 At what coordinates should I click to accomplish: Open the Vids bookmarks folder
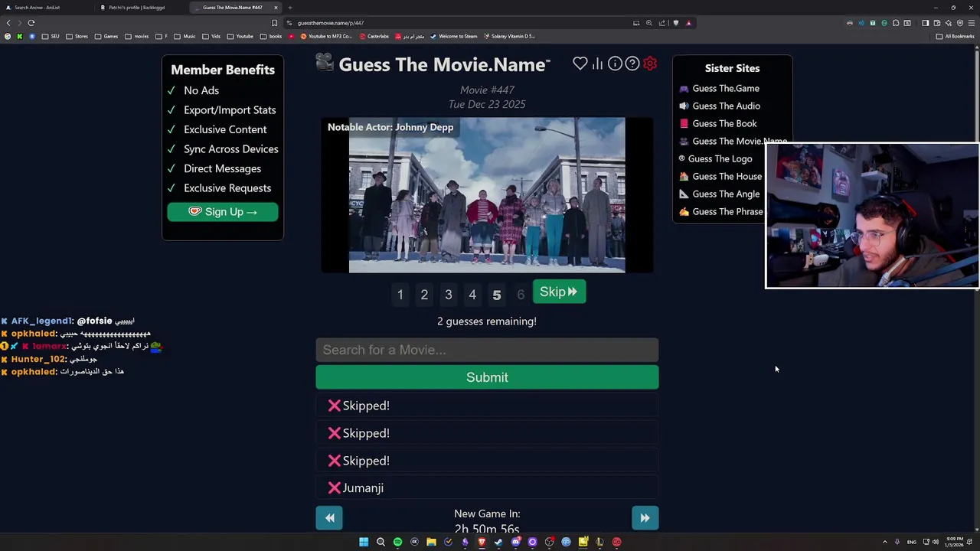click(212, 36)
